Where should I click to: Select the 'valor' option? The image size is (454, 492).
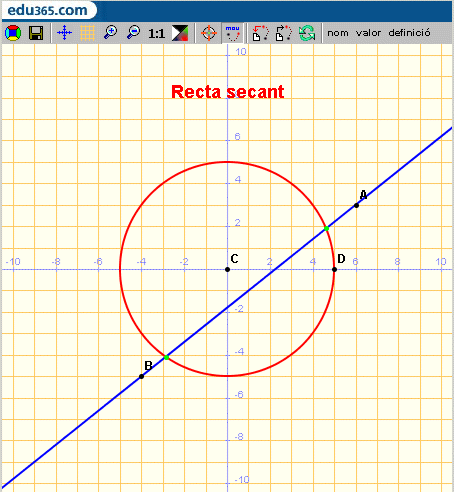tap(368, 33)
